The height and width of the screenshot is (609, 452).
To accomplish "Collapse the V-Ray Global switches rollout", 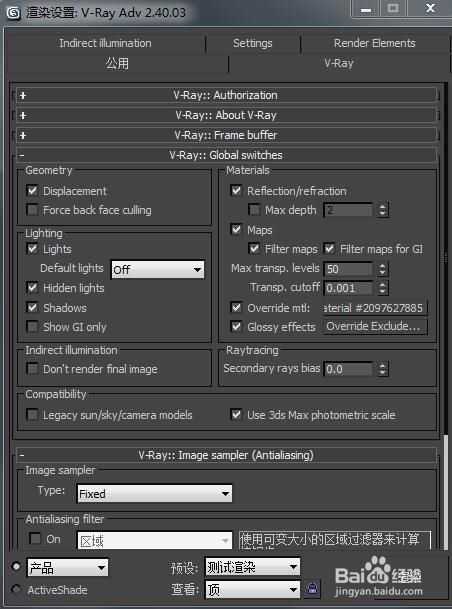I will (226, 155).
